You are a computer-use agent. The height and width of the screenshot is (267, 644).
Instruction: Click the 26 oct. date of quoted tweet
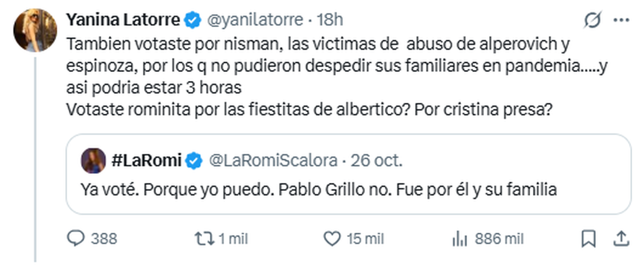[377, 160]
